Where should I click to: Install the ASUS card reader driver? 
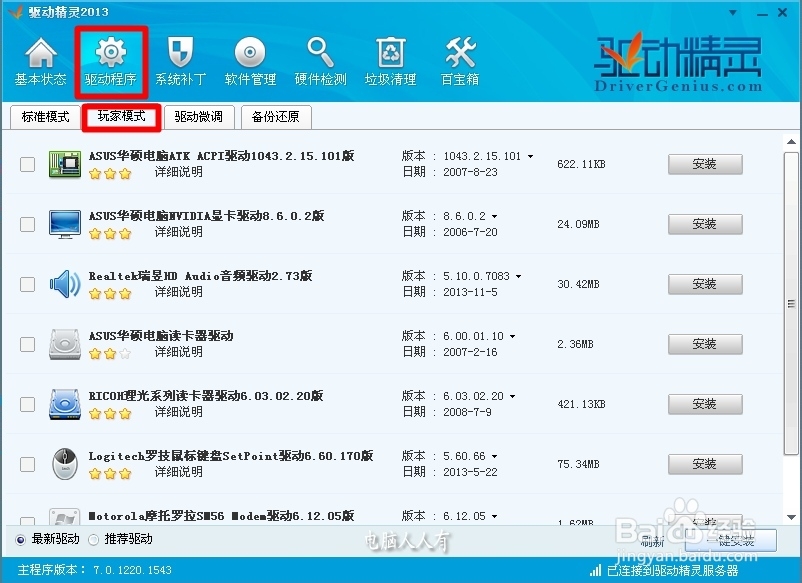coord(705,344)
